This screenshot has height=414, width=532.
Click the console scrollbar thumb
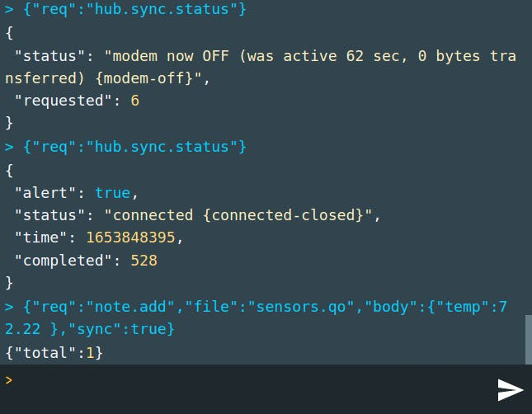(x=528, y=338)
